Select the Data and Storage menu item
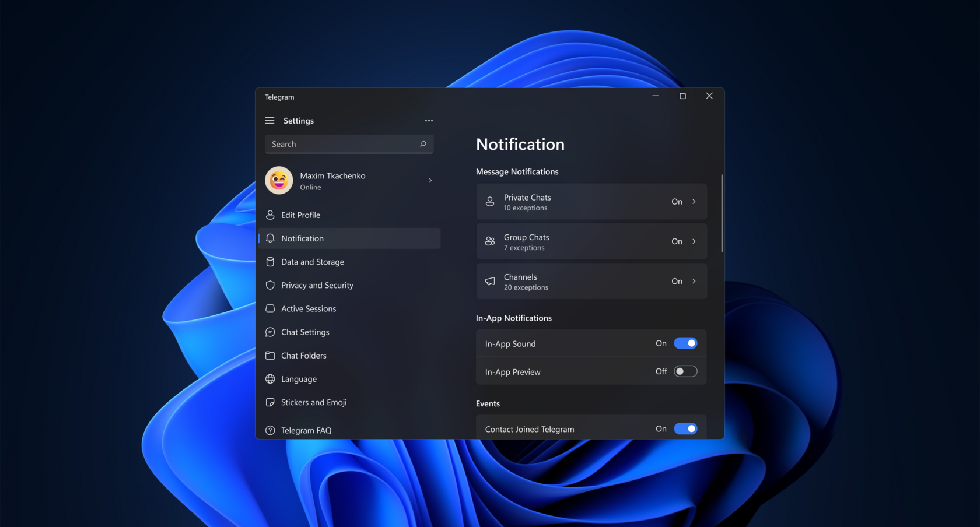Image resolution: width=980 pixels, height=527 pixels. tap(349, 262)
